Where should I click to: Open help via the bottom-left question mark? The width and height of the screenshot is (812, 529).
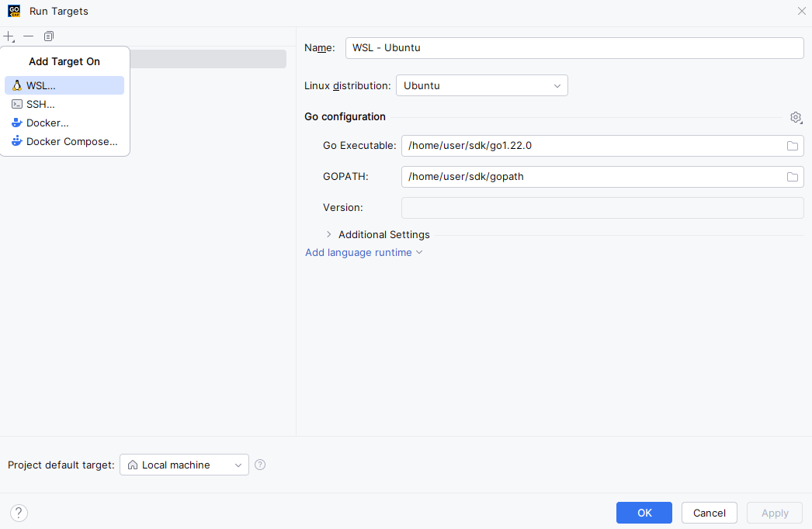[18, 513]
